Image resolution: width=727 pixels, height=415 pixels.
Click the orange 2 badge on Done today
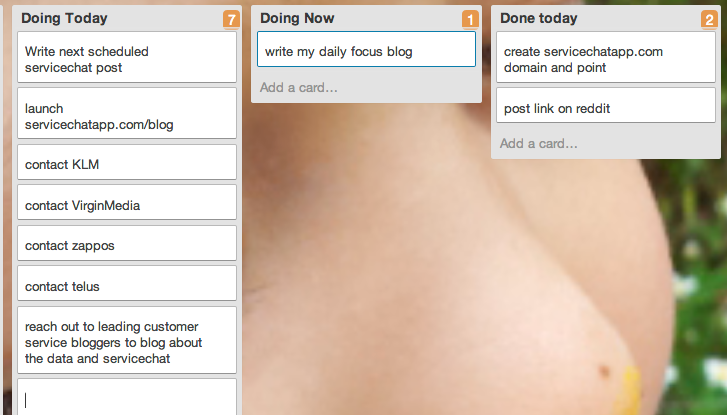(x=709, y=20)
